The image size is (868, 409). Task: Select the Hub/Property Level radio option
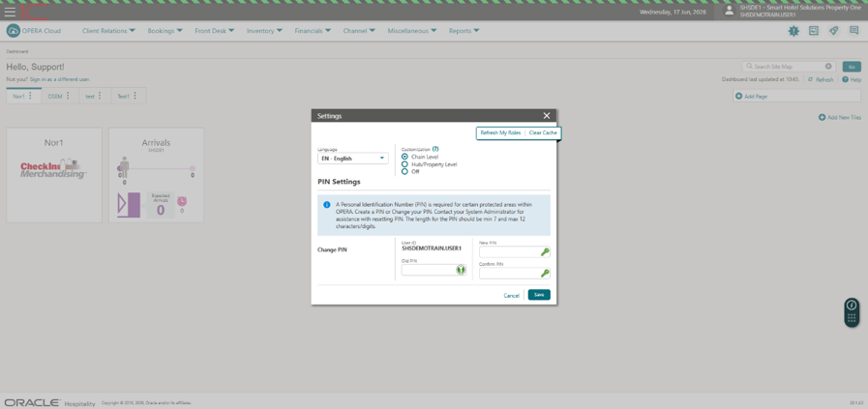tap(404, 164)
